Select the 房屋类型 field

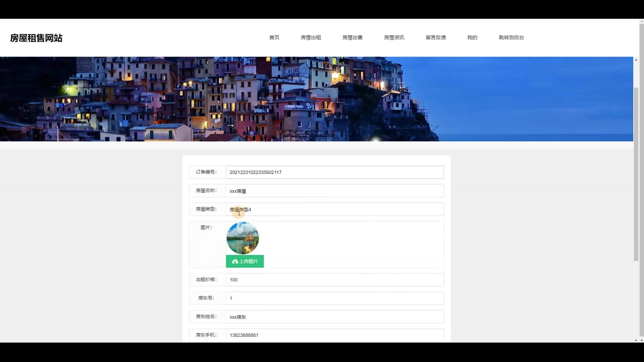point(334,209)
